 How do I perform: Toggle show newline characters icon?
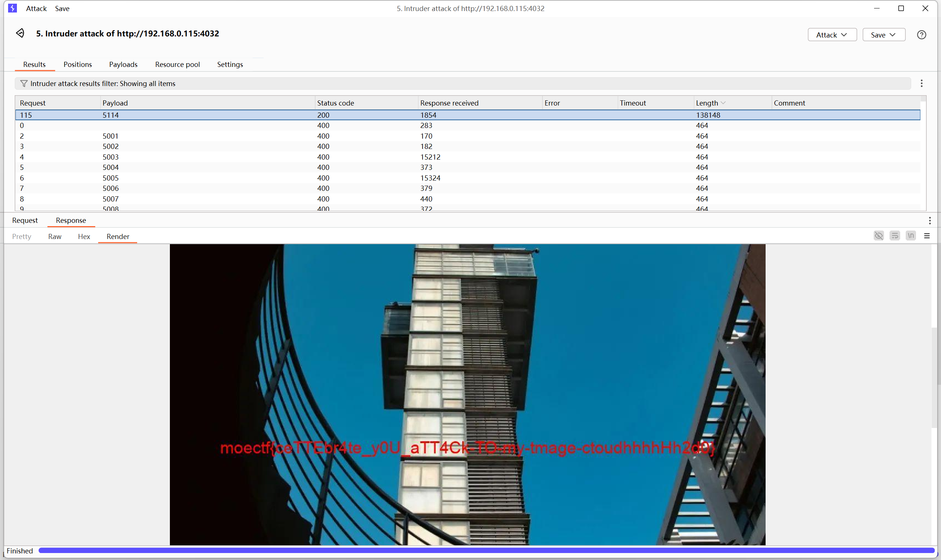[911, 236]
